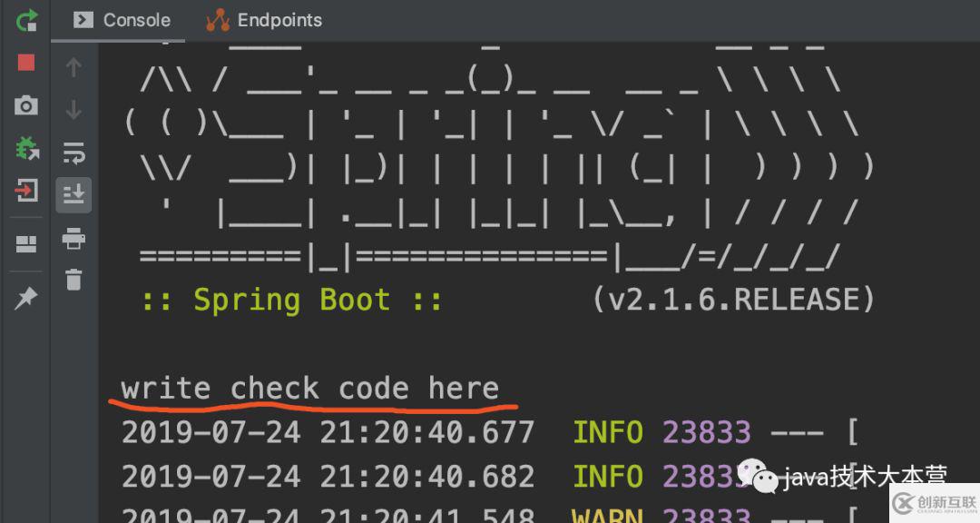Click the INFO log entry timestamped 21:20:40.677
980x523 pixels.
(x=363, y=431)
